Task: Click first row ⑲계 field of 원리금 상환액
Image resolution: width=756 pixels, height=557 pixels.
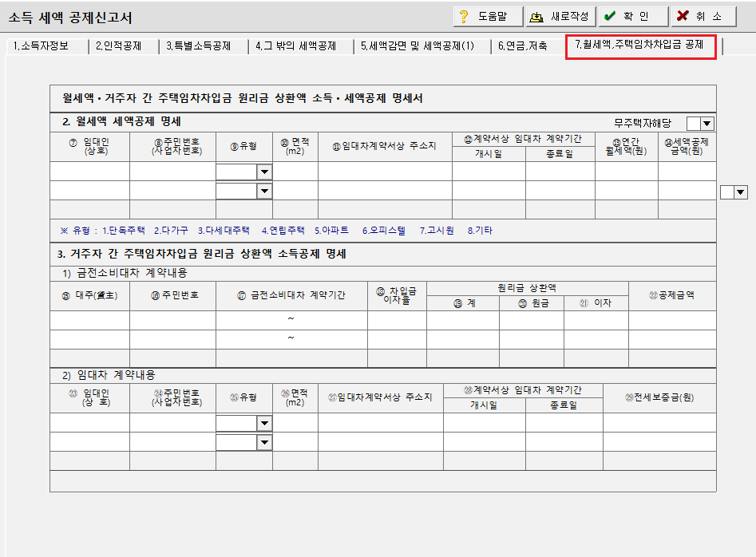Action: [463, 321]
